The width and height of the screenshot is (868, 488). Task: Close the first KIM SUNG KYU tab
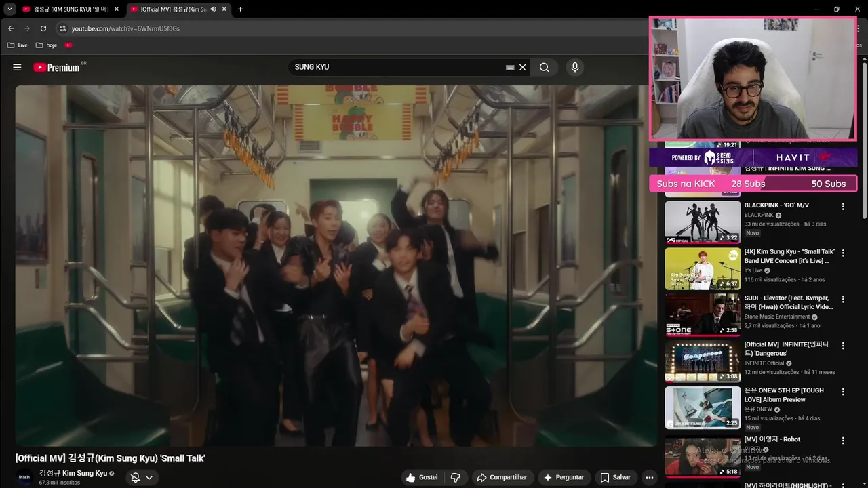click(117, 9)
